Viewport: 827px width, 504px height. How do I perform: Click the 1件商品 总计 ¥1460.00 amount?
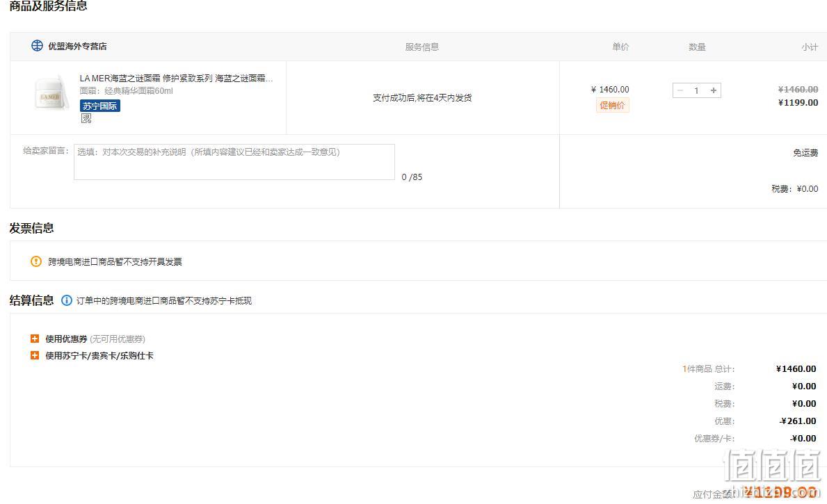point(796,369)
